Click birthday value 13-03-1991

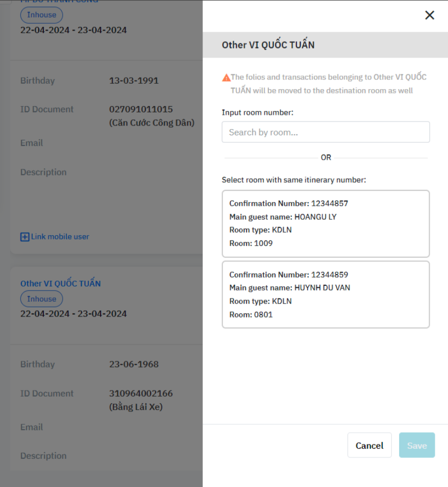(134, 81)
